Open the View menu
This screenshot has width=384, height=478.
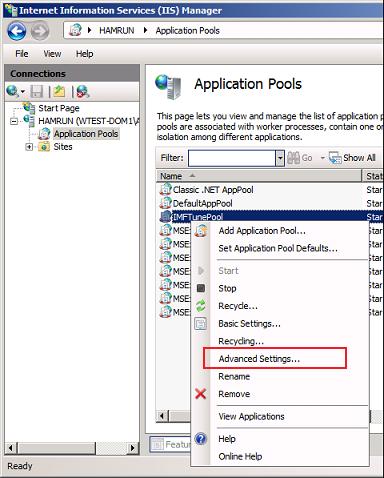(52, 54)
